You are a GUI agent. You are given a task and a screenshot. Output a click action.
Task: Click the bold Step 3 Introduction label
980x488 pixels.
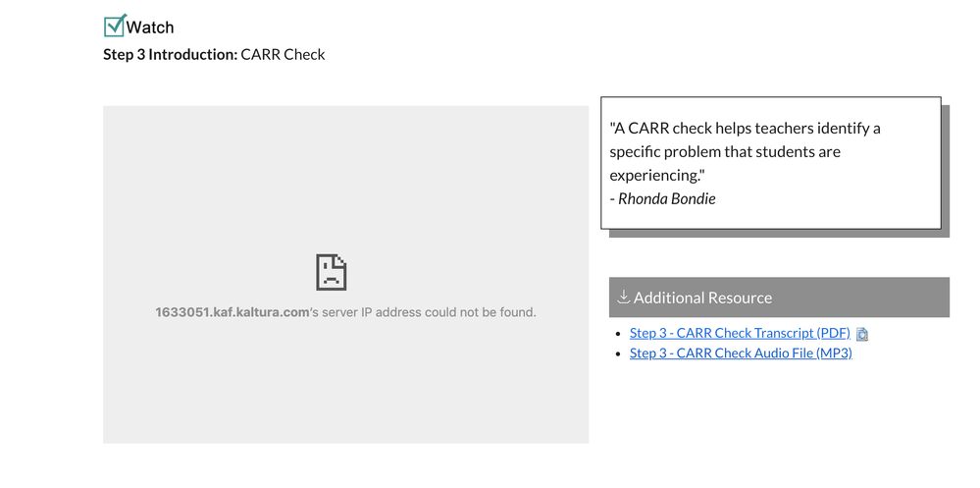171,54
